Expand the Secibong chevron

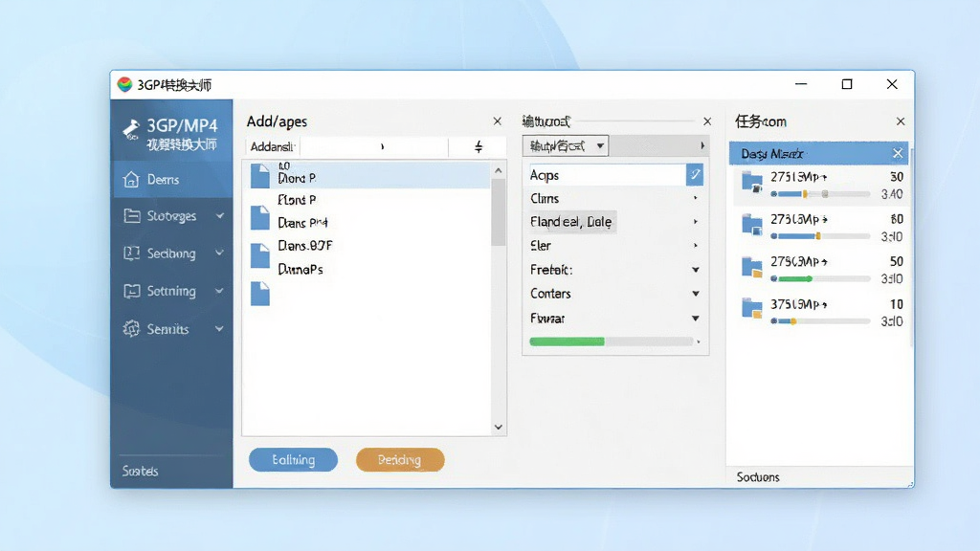coord(219,253)
